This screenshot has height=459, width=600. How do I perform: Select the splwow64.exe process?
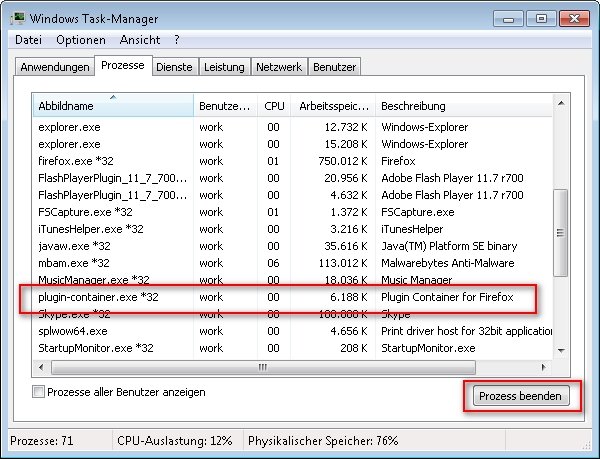pos(293,331)
